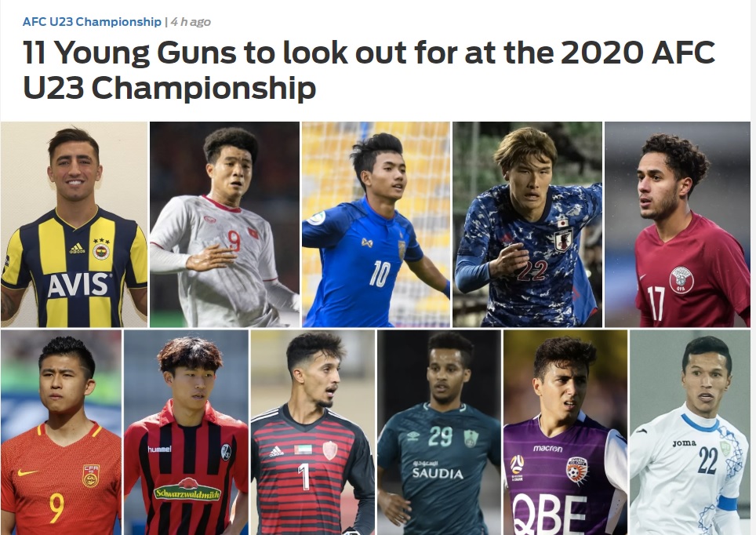Click the Japan crest badge on blue jersey
756x535 pixels.
[562, 239]
